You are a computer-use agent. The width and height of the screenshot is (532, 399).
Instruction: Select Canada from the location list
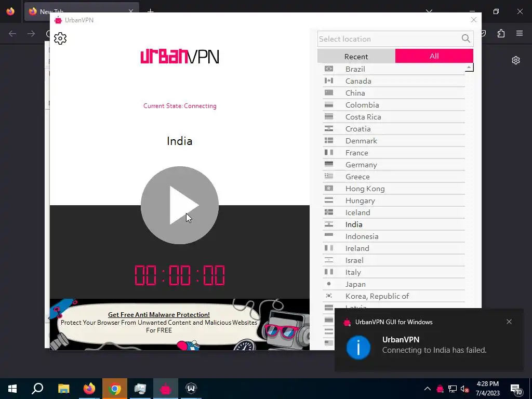point(394,81)
